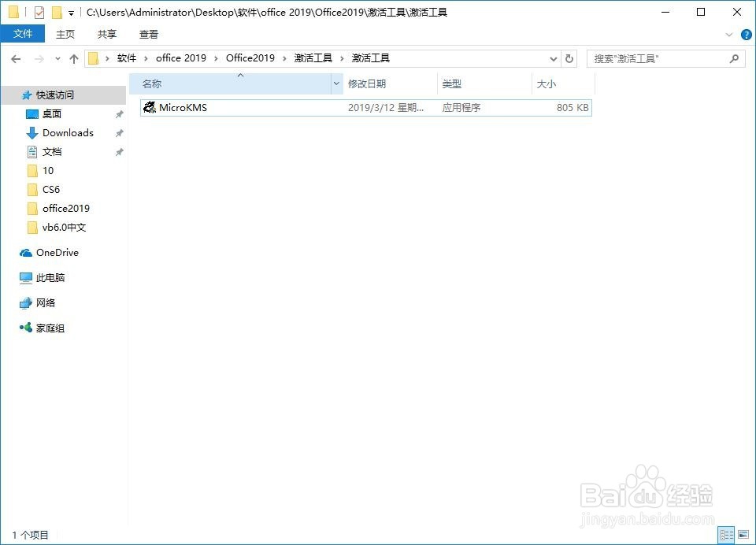The image size is (756, 545).
Task: Unpin 文档 from Quick Access
Action: [x=118, y=151]
